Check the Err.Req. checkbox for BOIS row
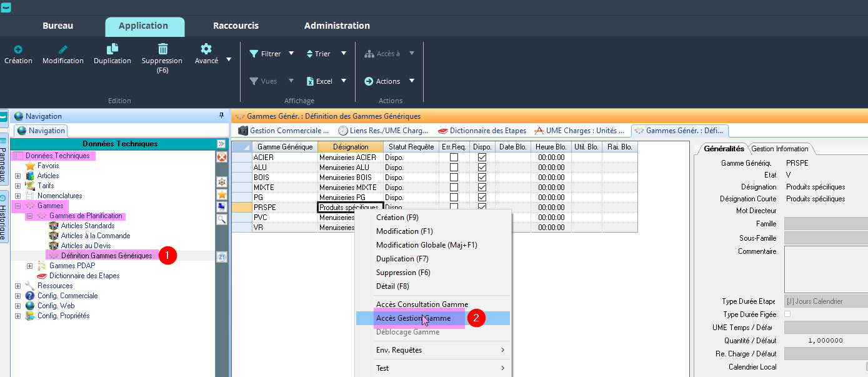This screenshot has height=377, width=868. [454, 178]
